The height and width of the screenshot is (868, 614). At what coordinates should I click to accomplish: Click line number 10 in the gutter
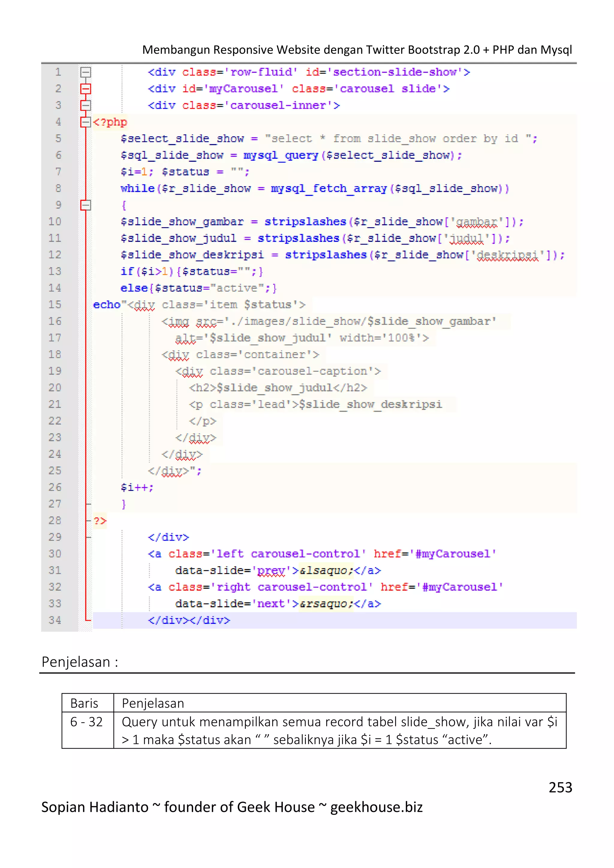coord(55,221)
